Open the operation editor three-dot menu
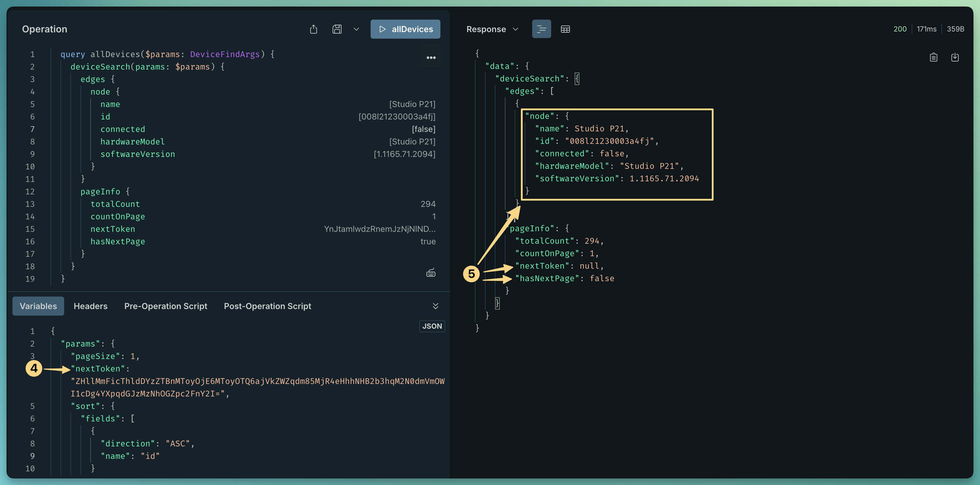 (x=431, y=58)
